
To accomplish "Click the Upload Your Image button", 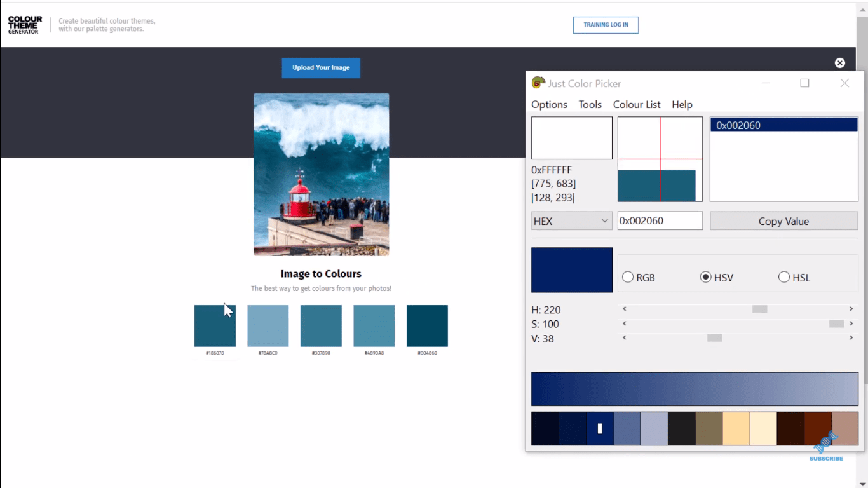I will [x=321, y=67].
